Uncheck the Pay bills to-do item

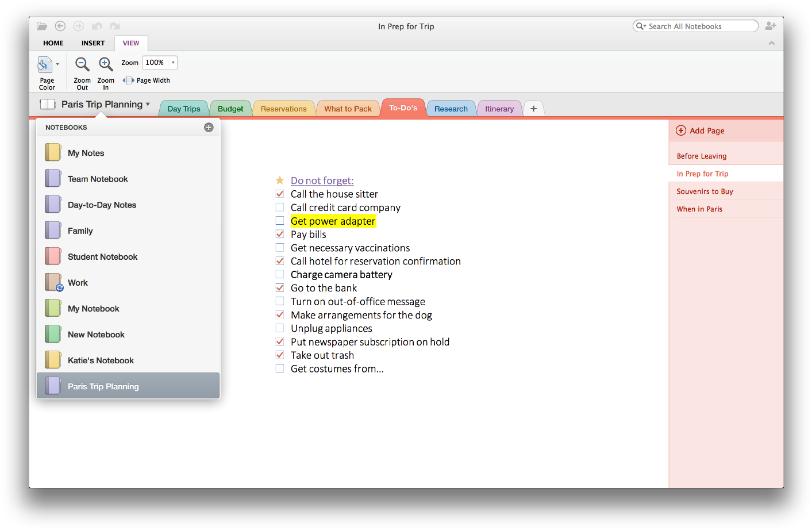point(280,234)
